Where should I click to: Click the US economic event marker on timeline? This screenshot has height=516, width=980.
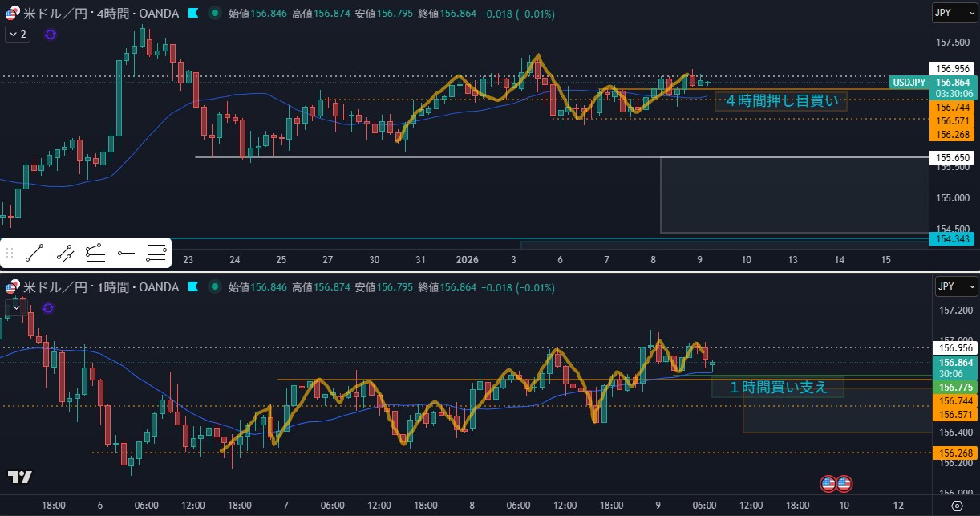836,483
